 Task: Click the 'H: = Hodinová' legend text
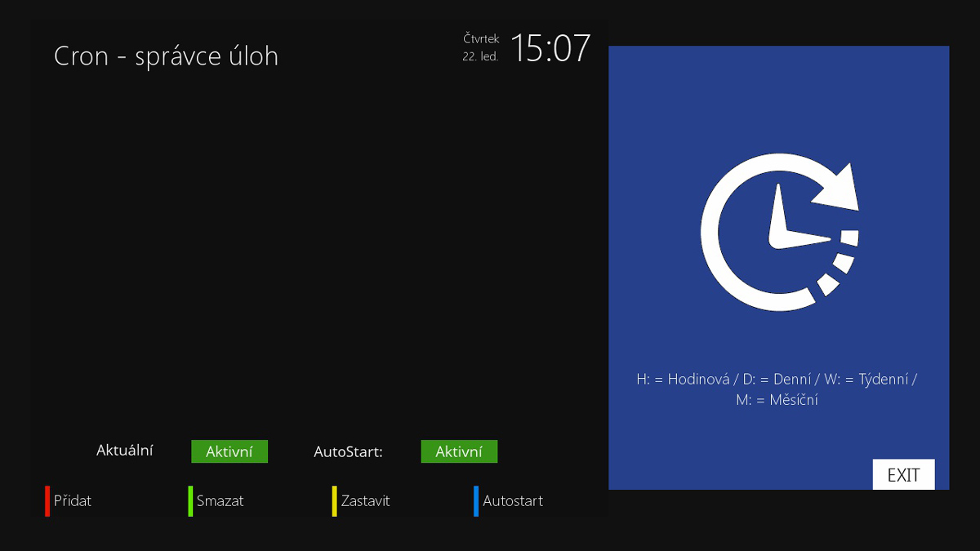pyautogui.click(x=684, y=379)
